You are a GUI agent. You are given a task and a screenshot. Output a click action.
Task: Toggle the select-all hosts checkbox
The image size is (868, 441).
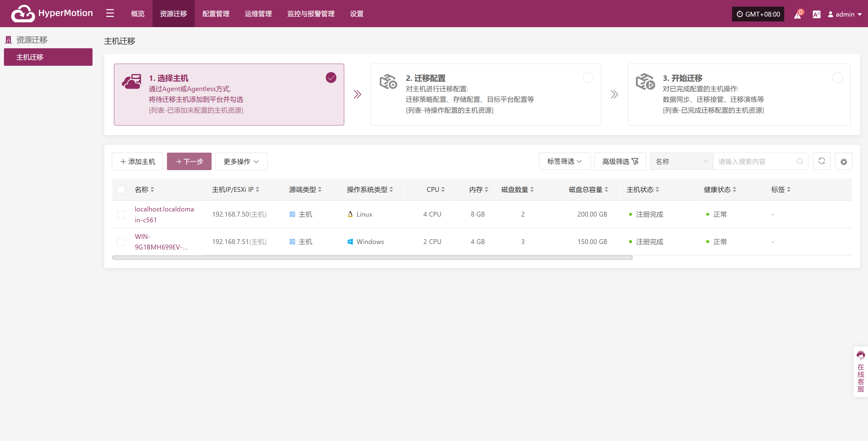(121, 189)
